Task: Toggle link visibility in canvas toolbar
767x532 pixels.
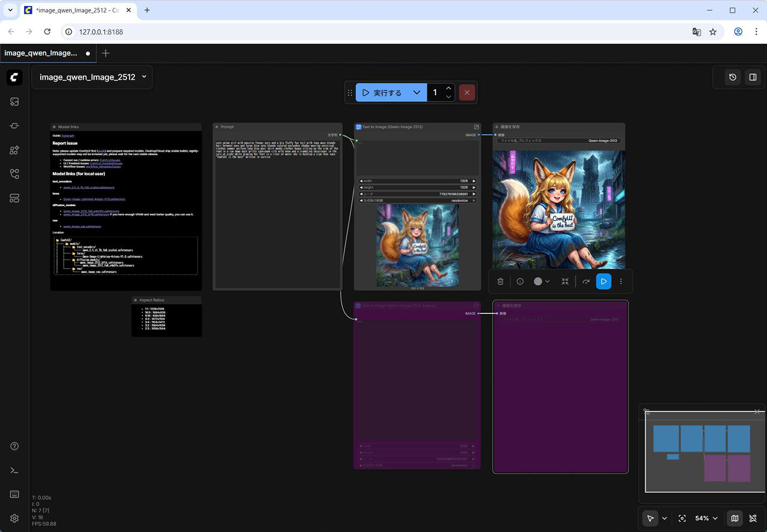Action: pyautogui.click(x=753, y=518)
